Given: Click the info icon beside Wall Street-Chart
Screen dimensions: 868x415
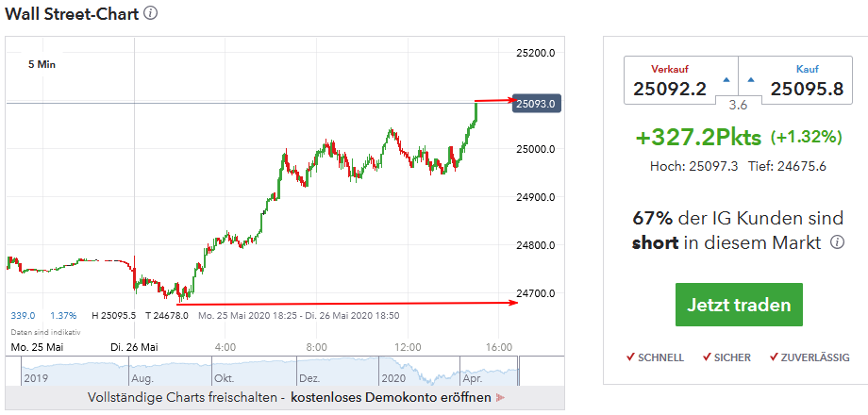Looking at the screenshot, I should 151,14.
